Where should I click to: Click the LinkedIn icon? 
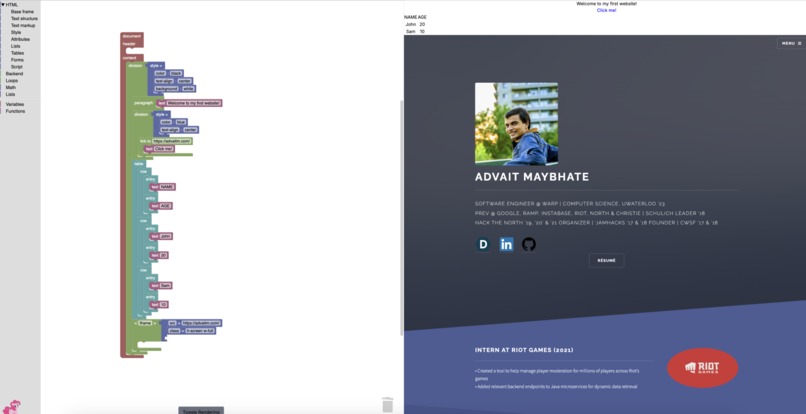tap(506, 244)
